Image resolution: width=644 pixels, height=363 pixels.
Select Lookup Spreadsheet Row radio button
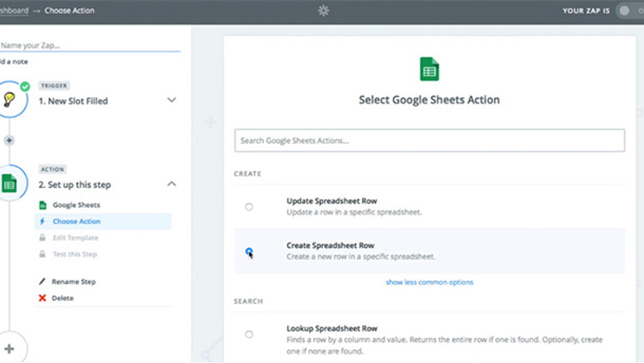coord(249,334)
